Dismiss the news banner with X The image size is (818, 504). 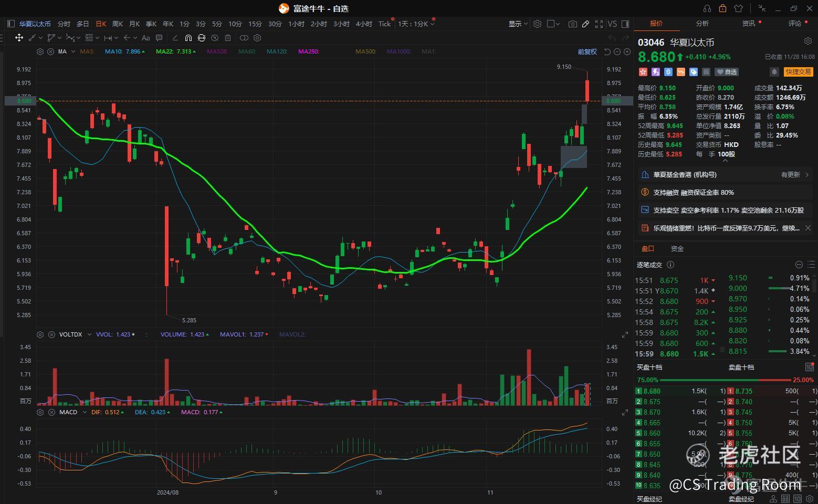tap(808, 228)
